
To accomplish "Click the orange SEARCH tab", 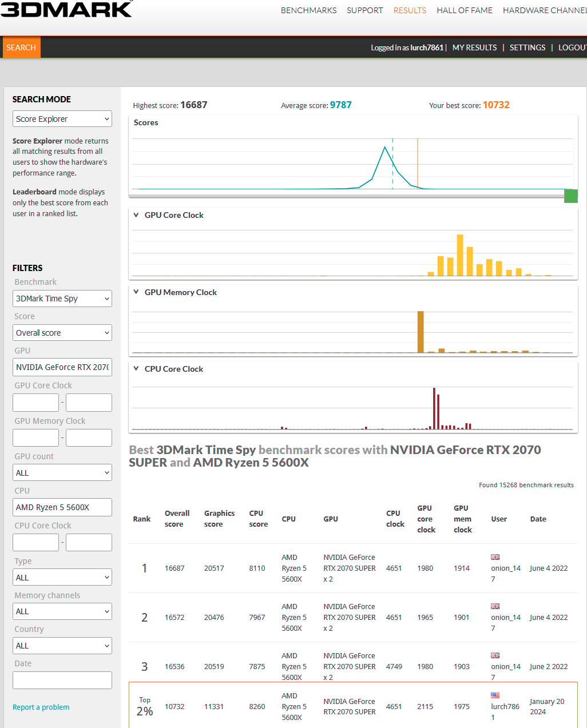I will click(21, 47).
